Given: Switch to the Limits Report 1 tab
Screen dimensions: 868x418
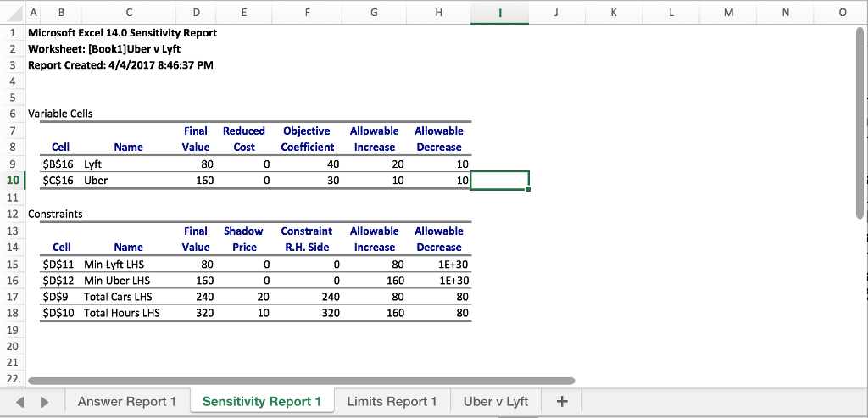Looking at the screenshot, I should [x=392, y=401].
